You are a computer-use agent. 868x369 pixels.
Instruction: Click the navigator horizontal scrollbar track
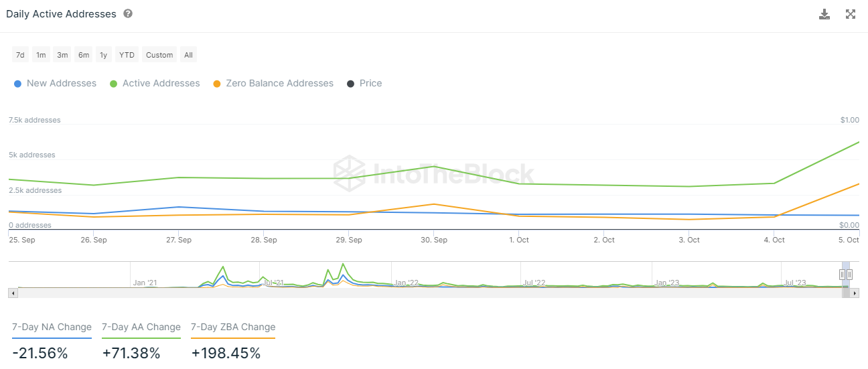429,293
